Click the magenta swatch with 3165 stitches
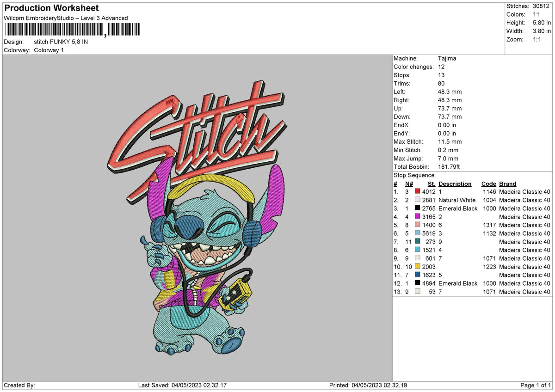 tap(418, 217)
